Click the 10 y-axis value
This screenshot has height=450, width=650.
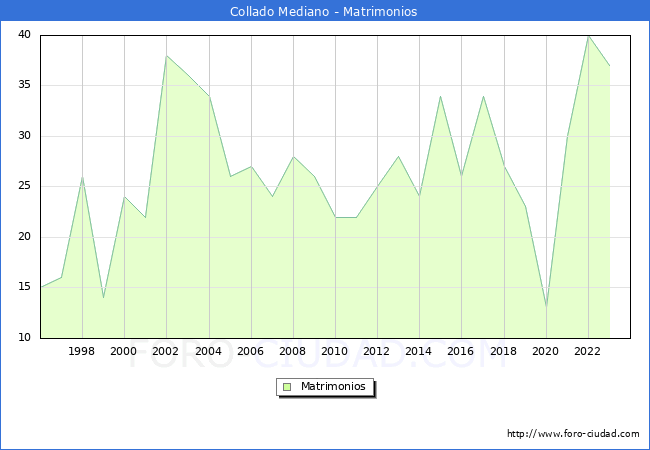[x=24, y=337]
